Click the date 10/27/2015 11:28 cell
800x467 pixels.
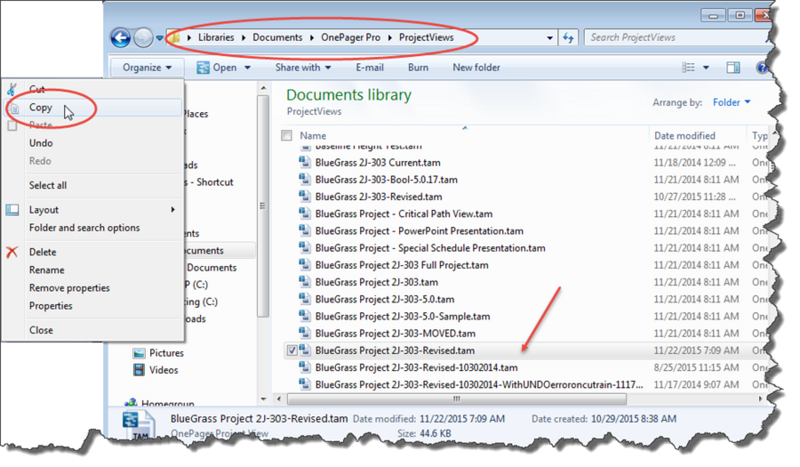[x=694, y=196]
